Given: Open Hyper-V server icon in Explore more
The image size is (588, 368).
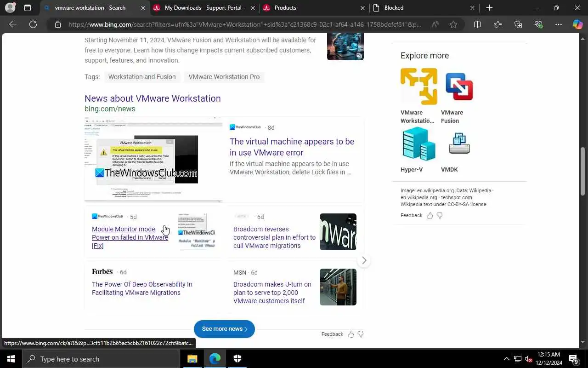Looking at the screenshot, I should [x=419, y=144].
